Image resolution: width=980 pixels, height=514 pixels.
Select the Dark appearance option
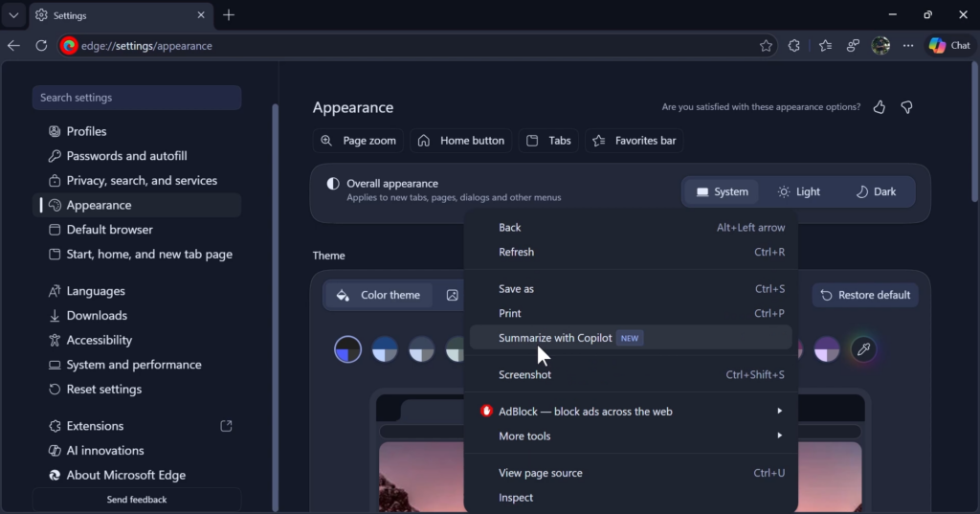click(x=876, y=191)
